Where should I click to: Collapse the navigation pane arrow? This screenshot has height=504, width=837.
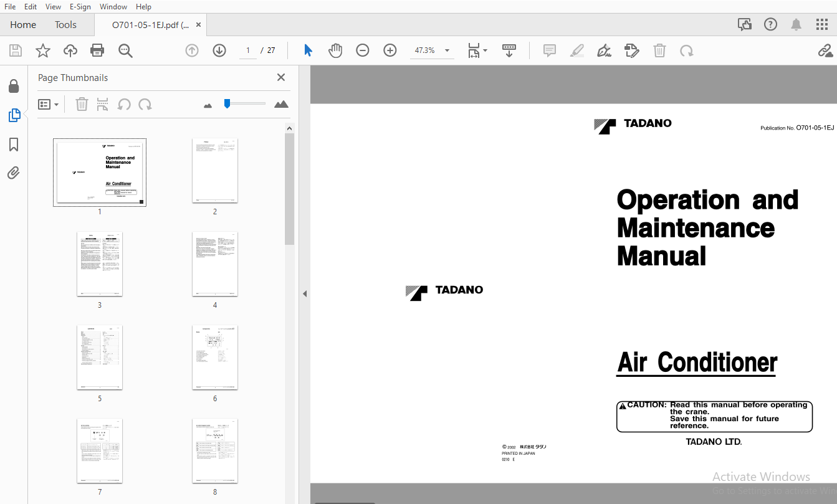[305, 293]
